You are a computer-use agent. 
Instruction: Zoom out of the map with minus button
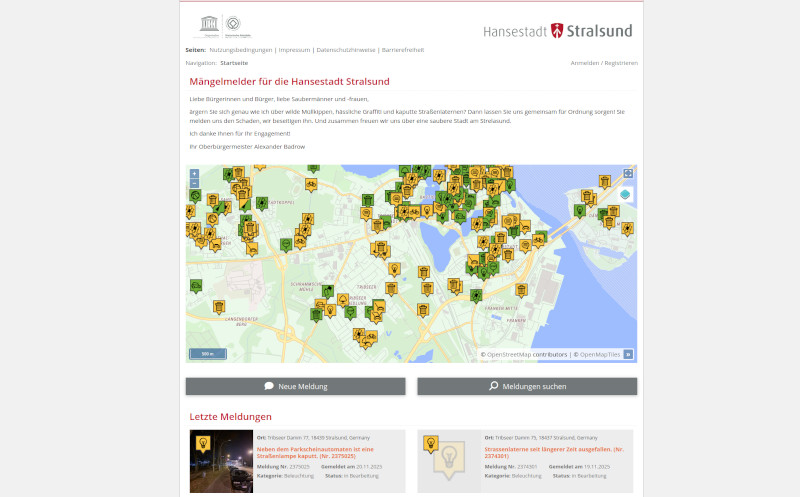194,183
